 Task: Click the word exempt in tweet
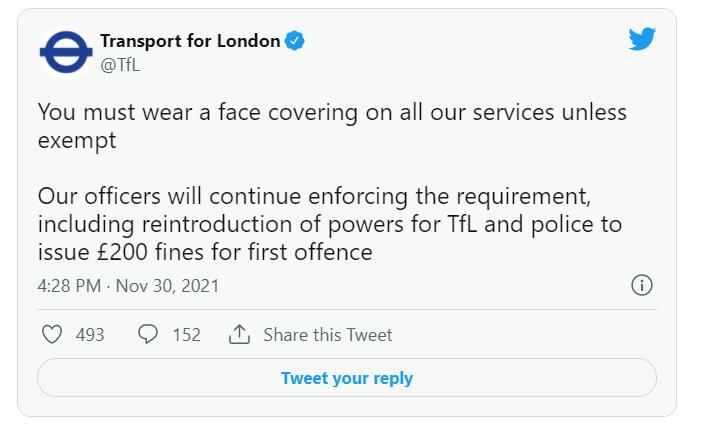[x=77, y=140]
